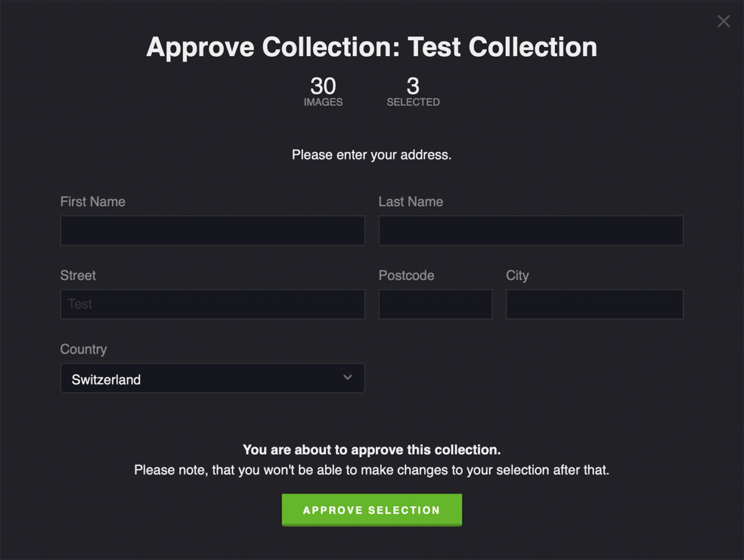Click the City label text
Viewport: 744px width, 560px height.
[x=517, y=275]
